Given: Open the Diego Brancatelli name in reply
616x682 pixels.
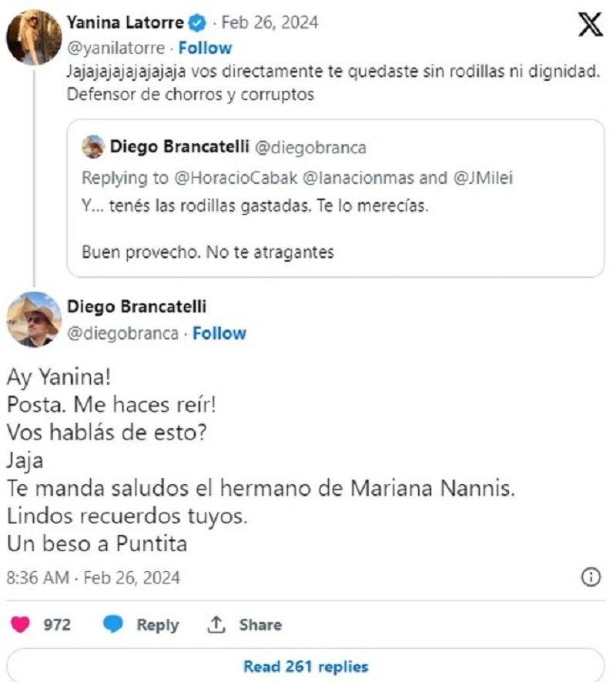Looking at the screenshot, I should coord(137,306).
